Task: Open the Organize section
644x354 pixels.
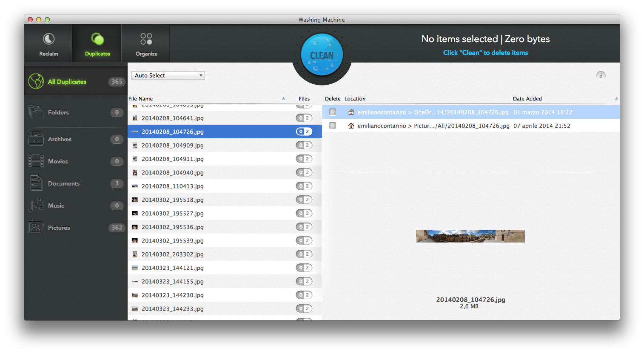Action: click(146, 44)
